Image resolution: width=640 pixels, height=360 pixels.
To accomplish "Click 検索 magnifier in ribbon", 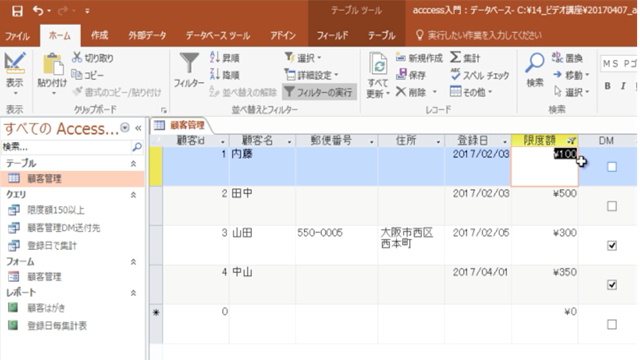I will click(535, 64).
